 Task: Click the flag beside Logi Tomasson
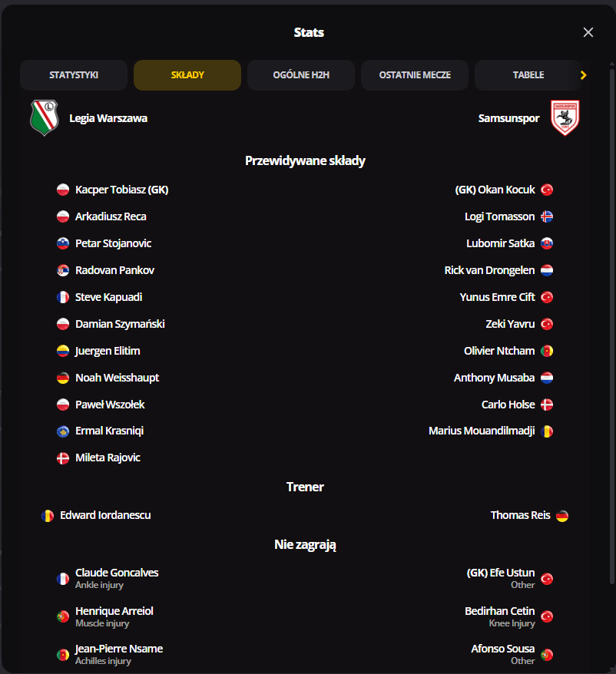[547, 216]
